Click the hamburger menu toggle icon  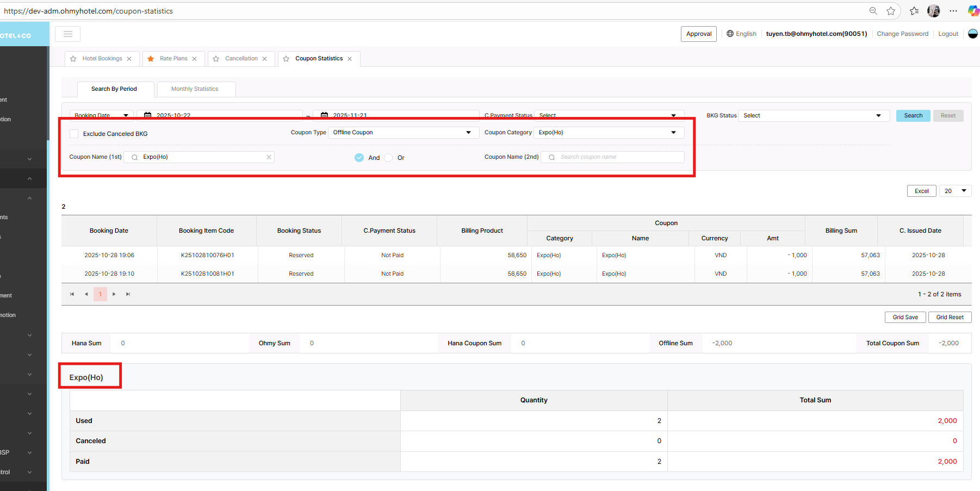pyautogui.click(x=68, y=34)
